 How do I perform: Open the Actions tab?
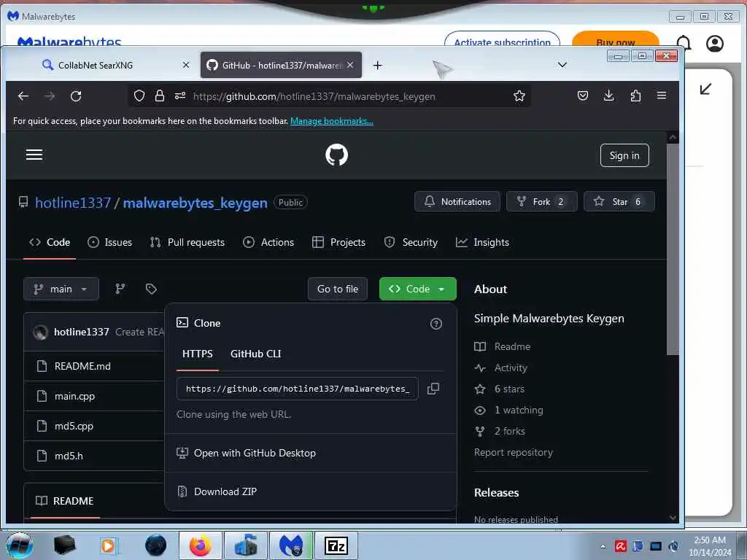pyautogui.click(x=268, y=242)
